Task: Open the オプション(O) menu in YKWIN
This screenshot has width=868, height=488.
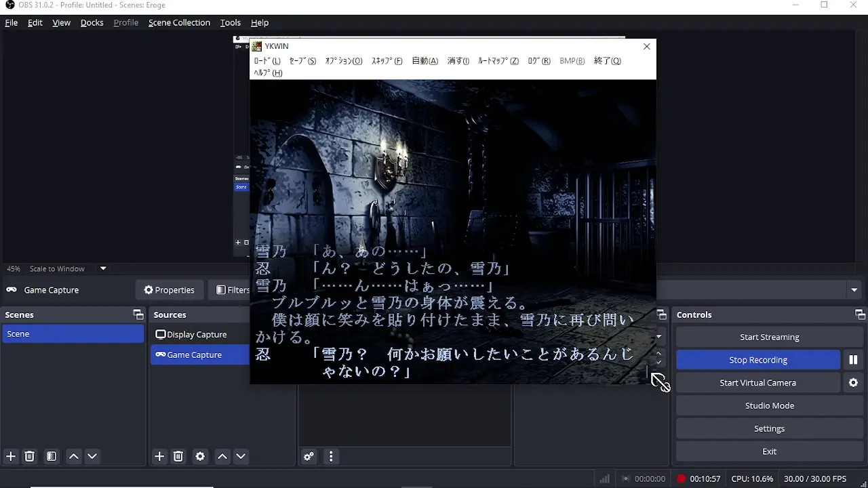Action: (x=344, y=61)
